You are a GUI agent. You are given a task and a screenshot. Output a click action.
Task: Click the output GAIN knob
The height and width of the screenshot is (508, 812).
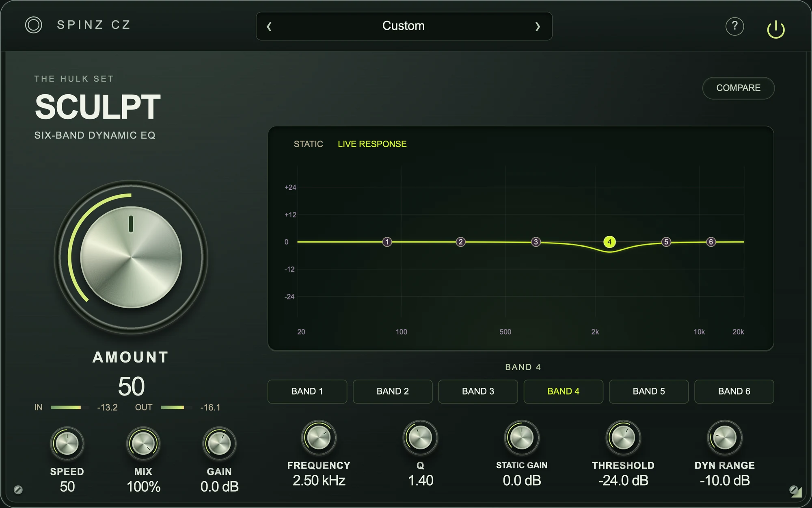tap(219, 443)
